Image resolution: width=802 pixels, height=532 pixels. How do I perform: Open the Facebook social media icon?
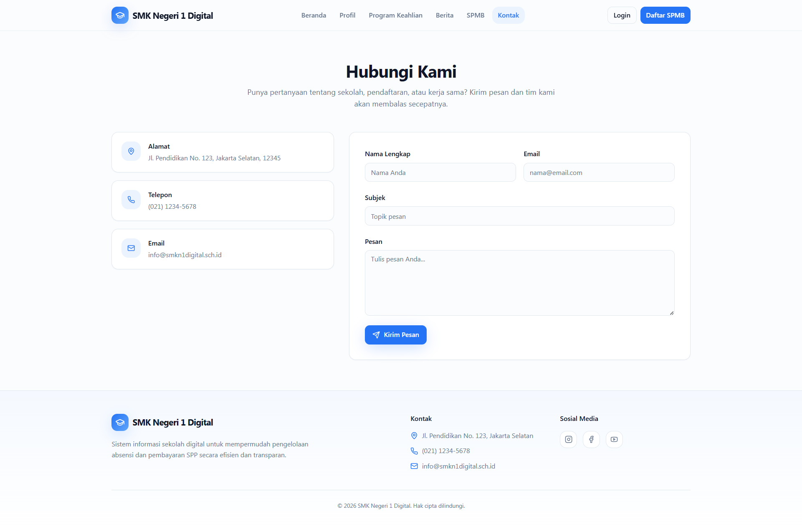coord(591,439)
